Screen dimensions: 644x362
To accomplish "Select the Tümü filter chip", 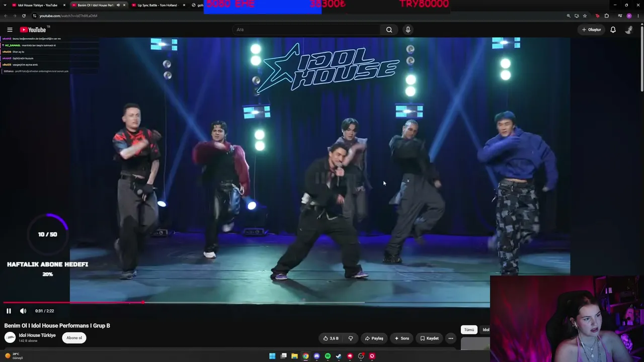I will [x=469, y=330].
